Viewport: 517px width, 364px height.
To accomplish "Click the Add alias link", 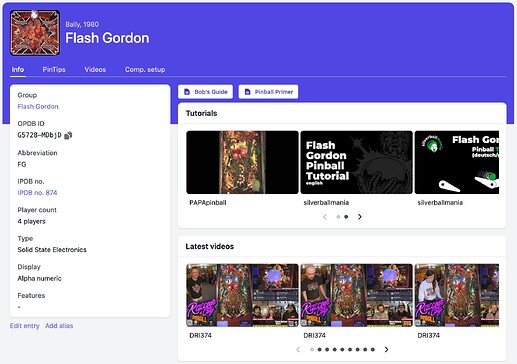I will coord(59,326).
